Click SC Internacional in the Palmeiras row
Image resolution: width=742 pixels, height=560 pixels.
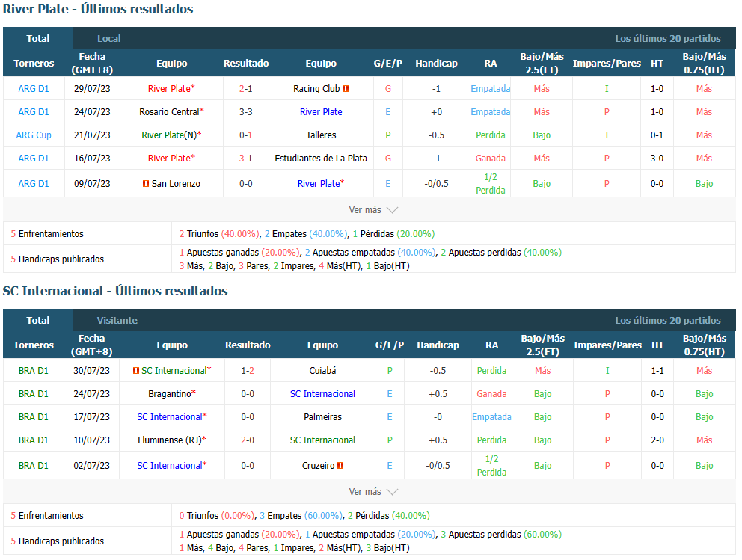[169, 417]
